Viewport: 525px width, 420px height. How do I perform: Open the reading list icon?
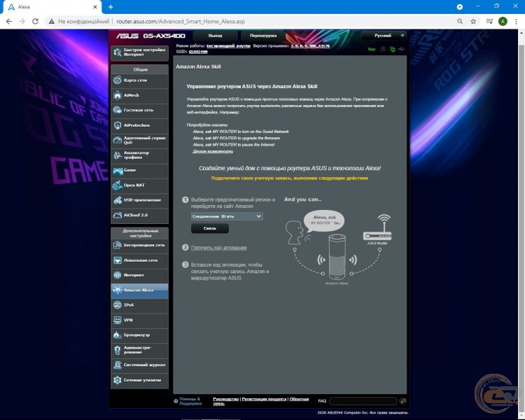click(489, 22)
